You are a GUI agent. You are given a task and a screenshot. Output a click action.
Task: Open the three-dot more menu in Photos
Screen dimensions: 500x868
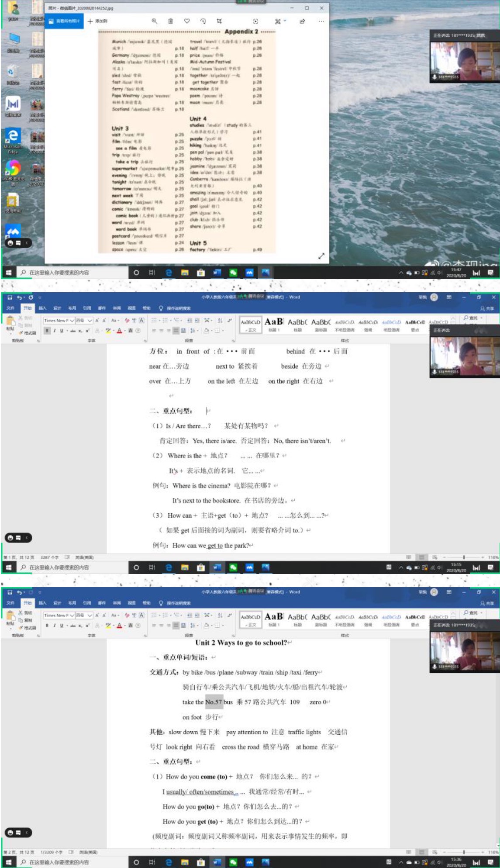pyautogui.click(x=321, y=21)
